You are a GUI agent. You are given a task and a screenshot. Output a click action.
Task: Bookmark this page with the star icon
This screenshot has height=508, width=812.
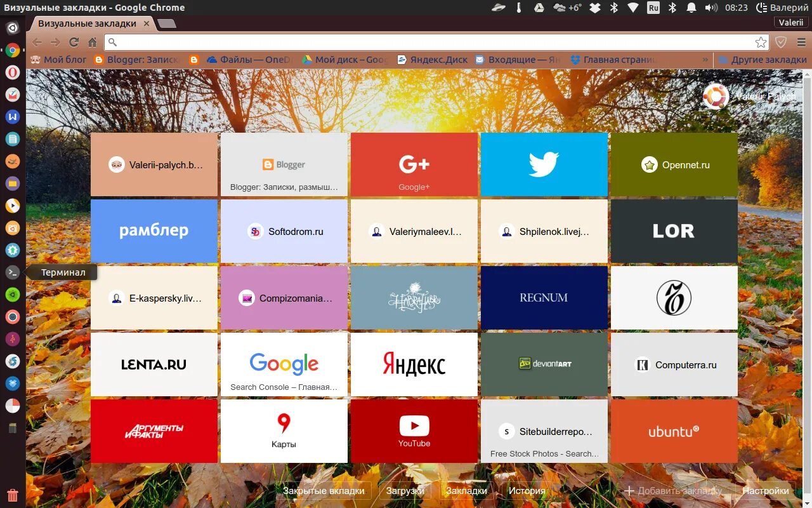point(761,43)
